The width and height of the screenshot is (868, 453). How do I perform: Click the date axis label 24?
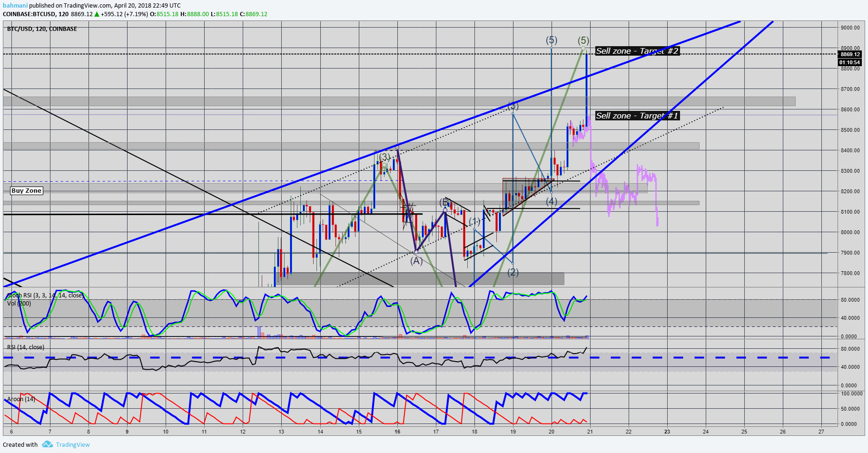pyautogui.click(x=706, y=432)
